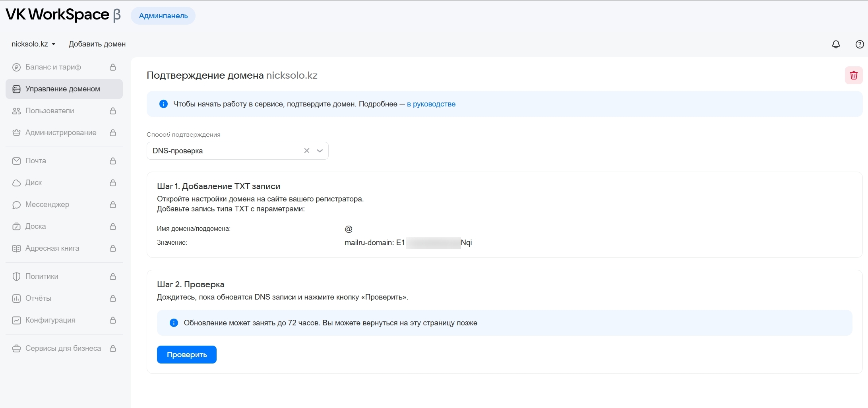Click Добавить домен in the top bar
The image size is (868, 408).
pos(97,44)
